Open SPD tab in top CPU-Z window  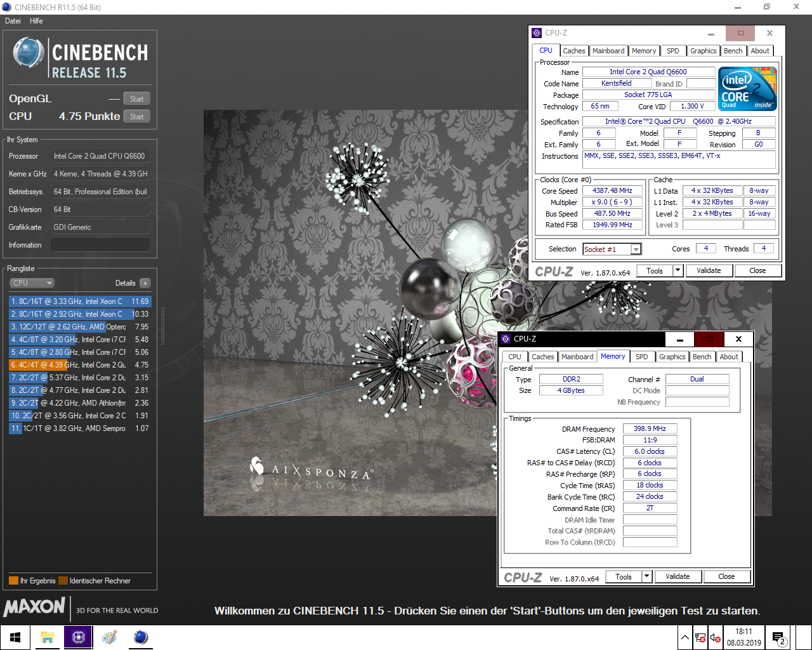pos(673,51)
